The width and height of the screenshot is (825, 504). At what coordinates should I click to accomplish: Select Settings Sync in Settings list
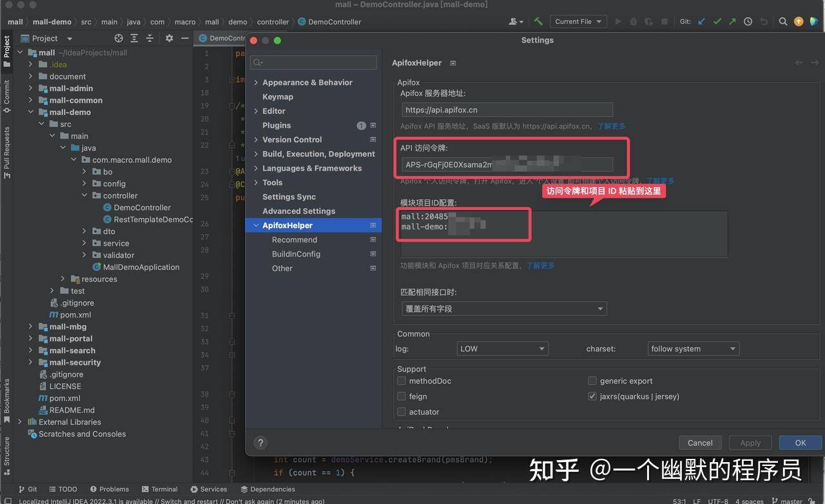[x=289, y=197]
